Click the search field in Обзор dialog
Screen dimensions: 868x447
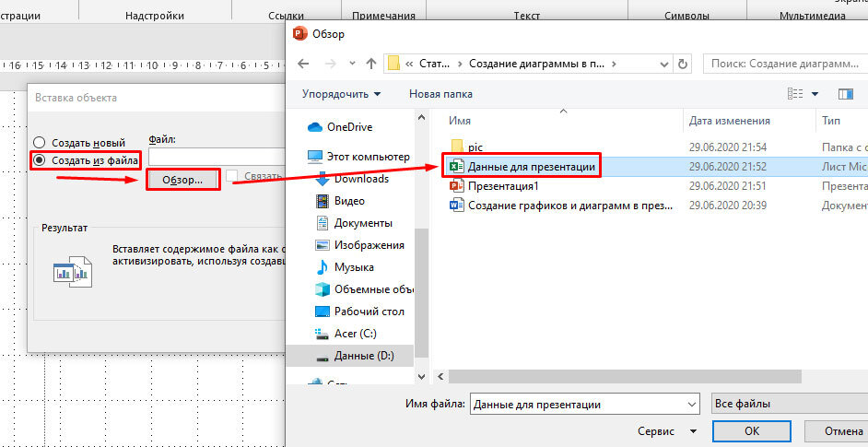[x=785, y=64]
